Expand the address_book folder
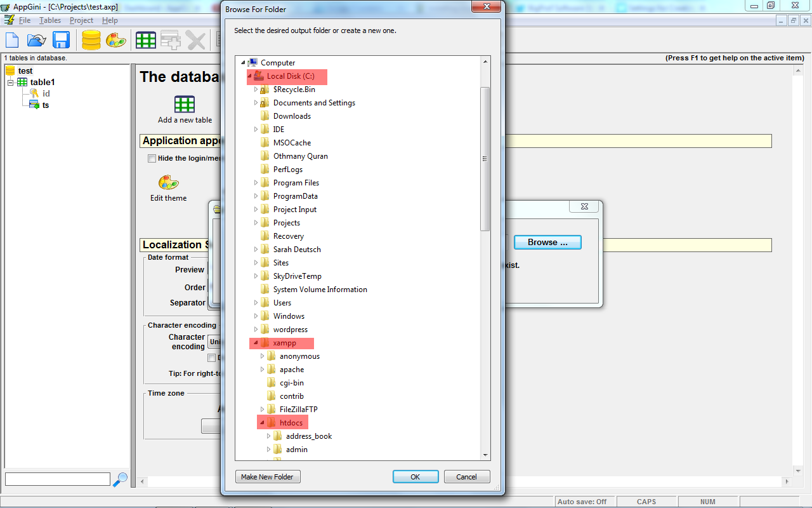812x508 pixels. 268,436
